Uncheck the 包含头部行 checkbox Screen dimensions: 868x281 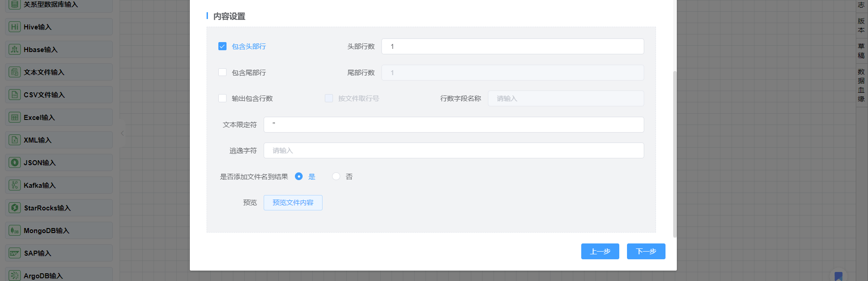222,46
